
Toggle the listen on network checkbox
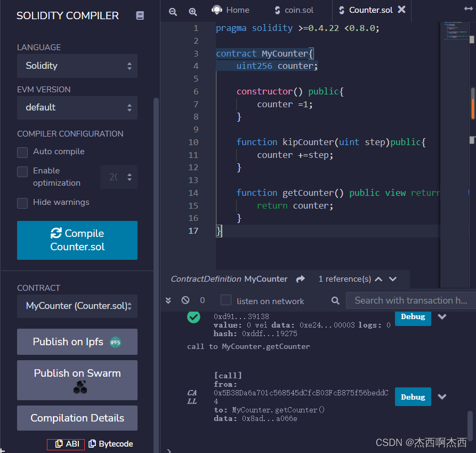click(225, 300)
